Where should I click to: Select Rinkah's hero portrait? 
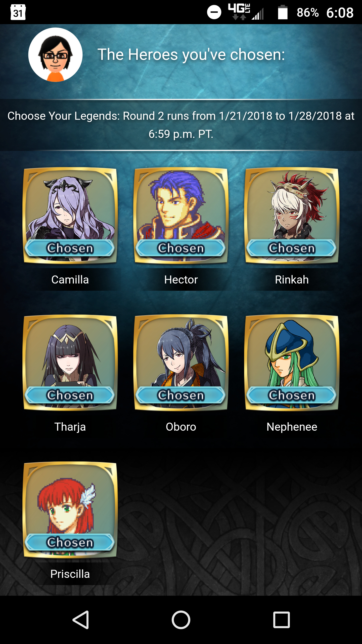[x=292, y=216]
